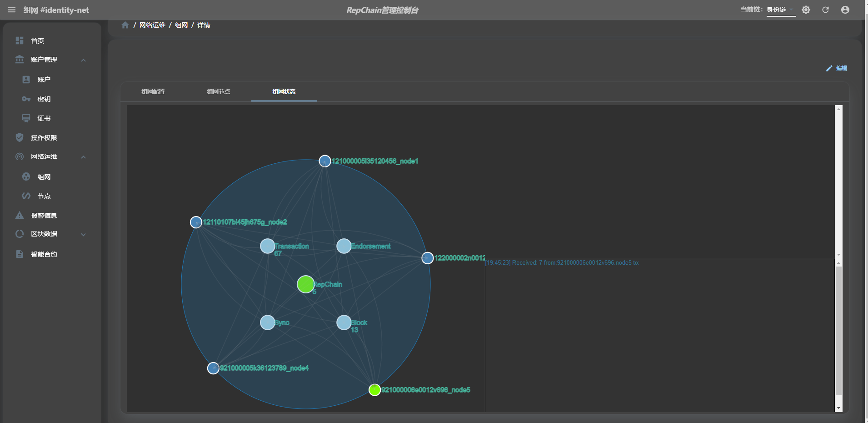Click the 组网 group icon in sidebar
The width and height of the screenshot is (868, 423).
pyautogui.click(x=26, y=176)
